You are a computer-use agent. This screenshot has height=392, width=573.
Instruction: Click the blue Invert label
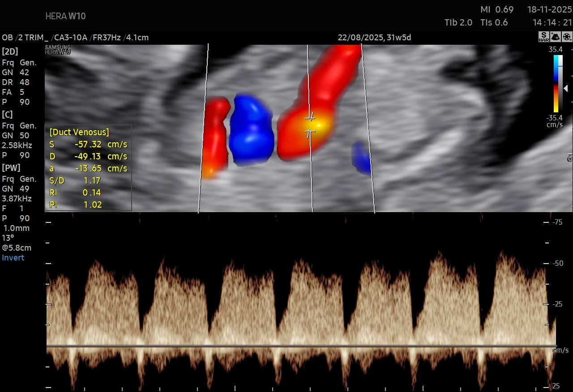[x=13, y=258]
